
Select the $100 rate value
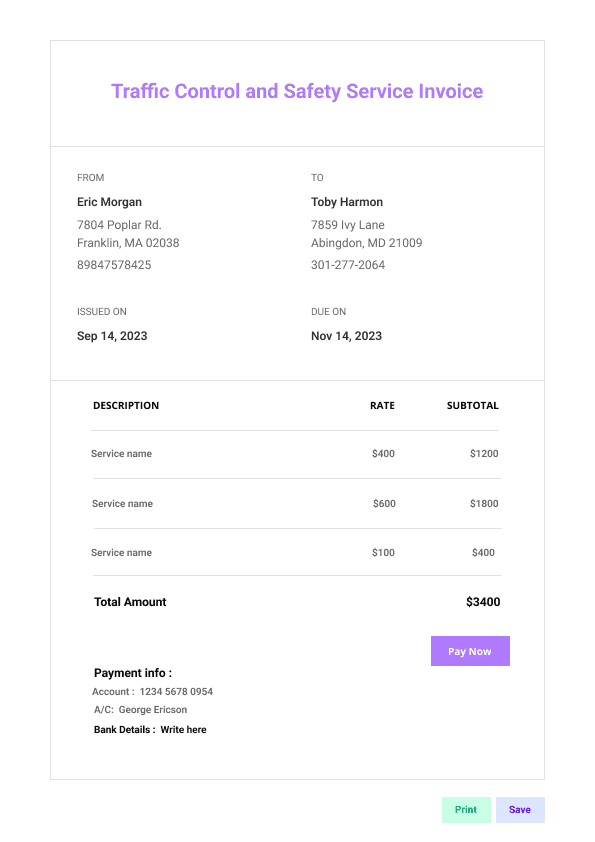[x=383, y=553]
